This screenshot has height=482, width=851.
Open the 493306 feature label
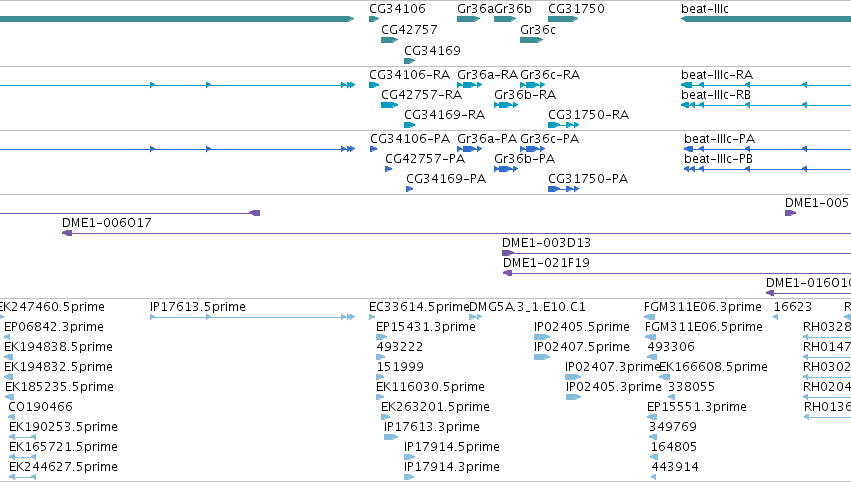coord(671,346)
